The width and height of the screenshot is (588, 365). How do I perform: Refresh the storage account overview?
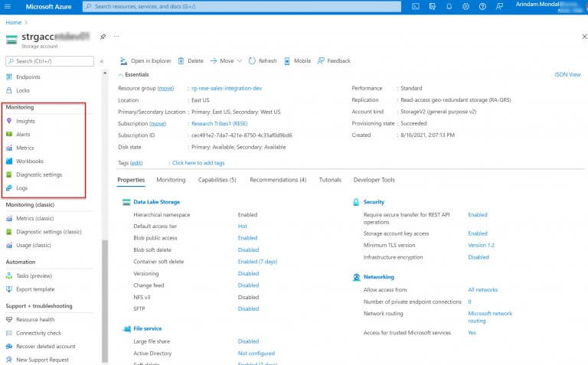(263, 60)
